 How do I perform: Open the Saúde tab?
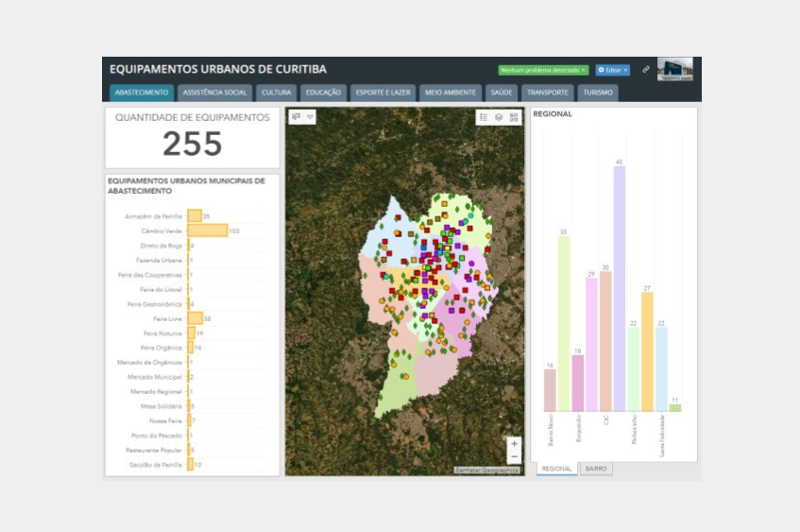502,92
